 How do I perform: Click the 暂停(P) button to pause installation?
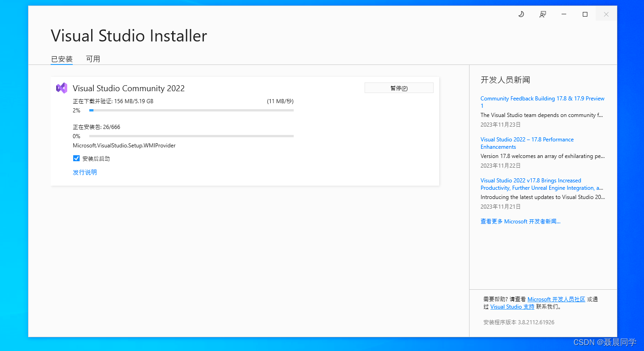(399, 88)
